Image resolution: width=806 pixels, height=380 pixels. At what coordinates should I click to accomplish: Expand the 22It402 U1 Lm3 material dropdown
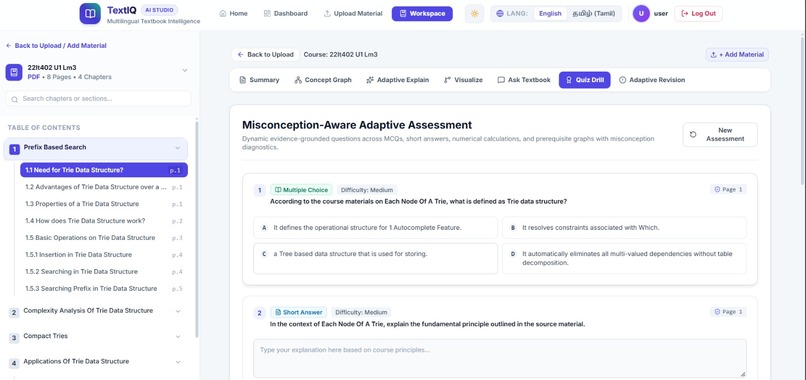(x=185, y=70)
